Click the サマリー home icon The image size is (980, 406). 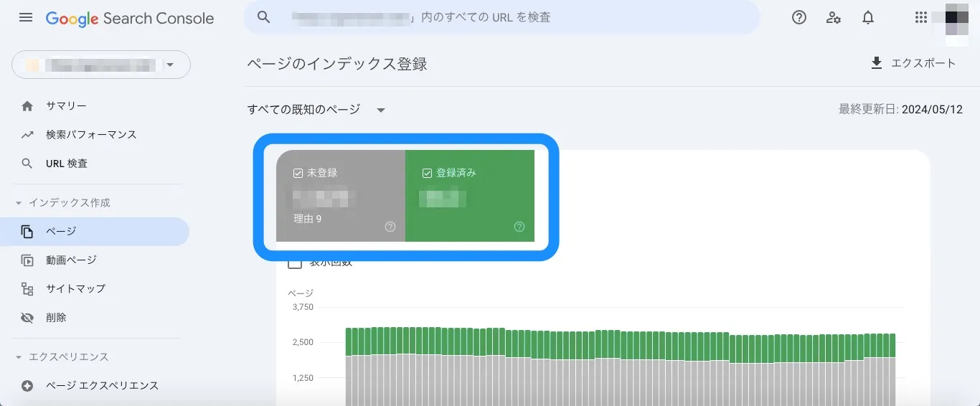(27, 106)
